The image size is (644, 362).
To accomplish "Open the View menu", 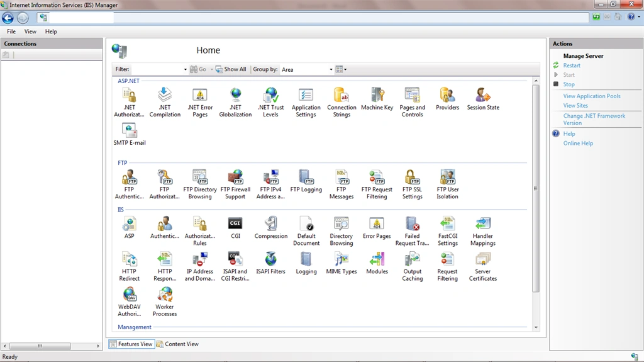I will [30, 31].
